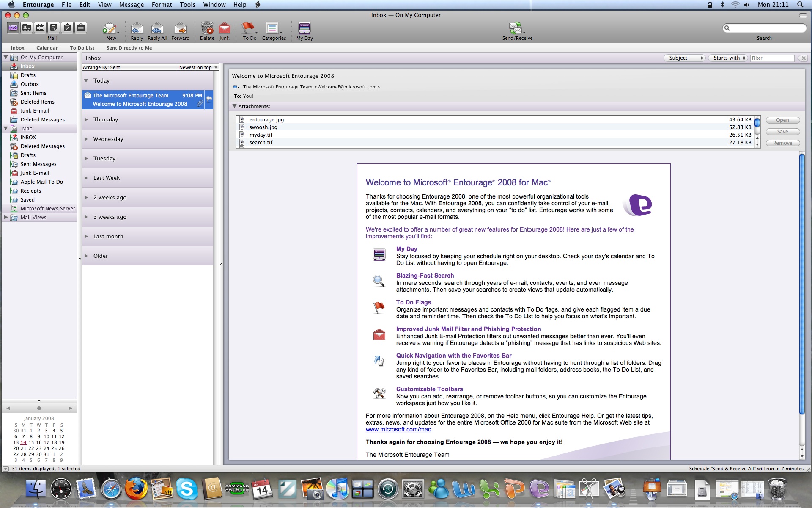Forward the selected message
This screenshot has width=812, height=508.
(181, 31)
